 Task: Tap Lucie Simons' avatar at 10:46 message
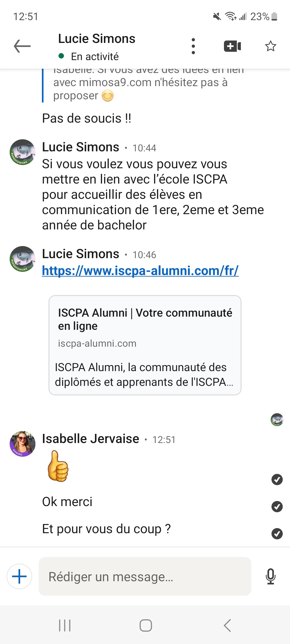point(23,259)
